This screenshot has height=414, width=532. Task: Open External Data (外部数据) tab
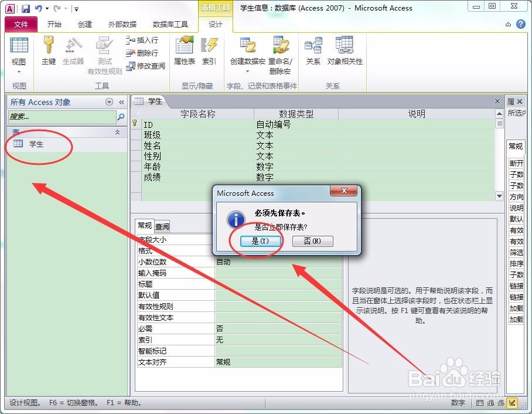coord(122,24)
